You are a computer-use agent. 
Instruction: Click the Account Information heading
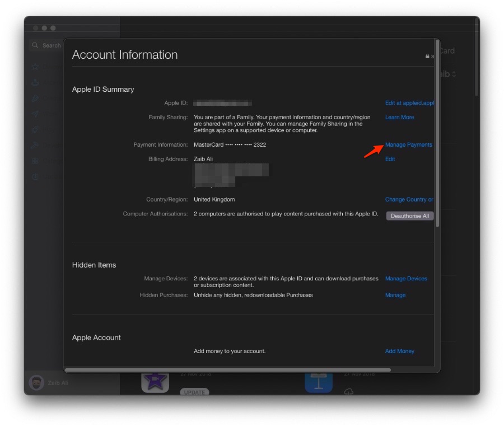click(125, 55)
